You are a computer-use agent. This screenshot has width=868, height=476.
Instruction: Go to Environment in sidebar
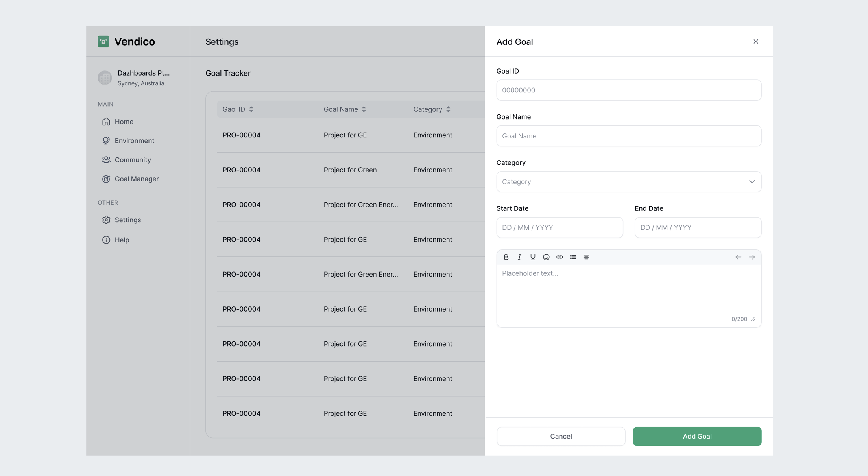tap(134, 141)
